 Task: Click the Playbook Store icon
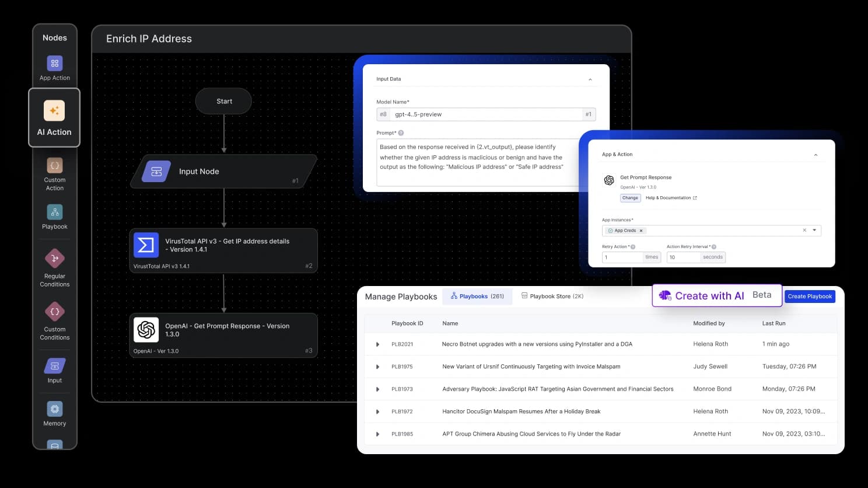coord(524,296)
